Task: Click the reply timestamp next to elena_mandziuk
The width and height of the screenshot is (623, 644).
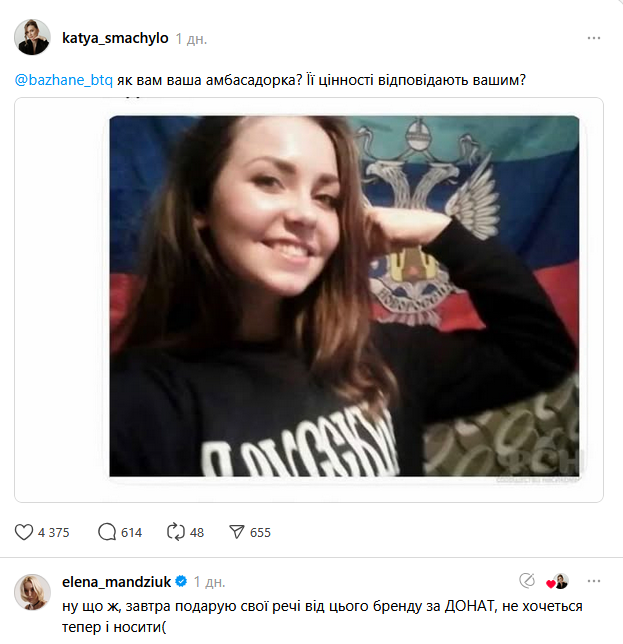Action: coord(209,582)
